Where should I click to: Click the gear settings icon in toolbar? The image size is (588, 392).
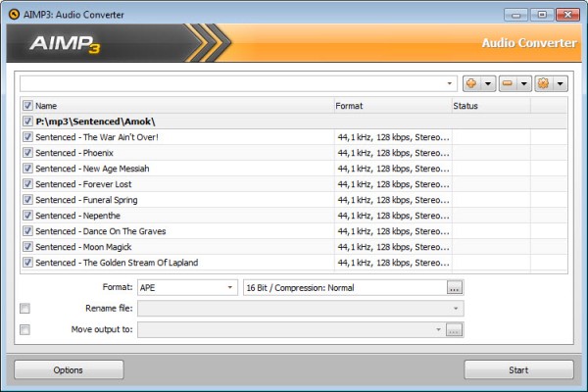click(x=543, y=83)
